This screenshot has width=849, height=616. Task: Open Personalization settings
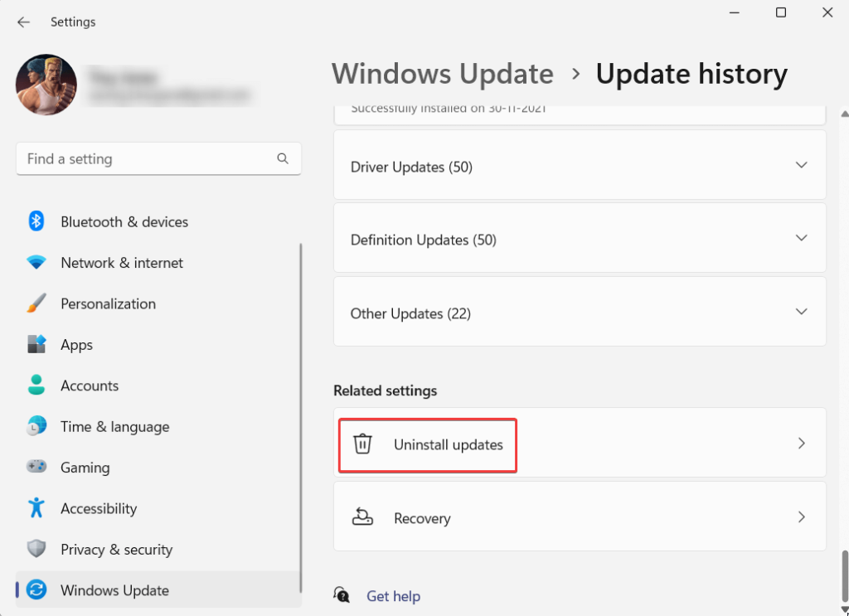click(x=158, y=303)
